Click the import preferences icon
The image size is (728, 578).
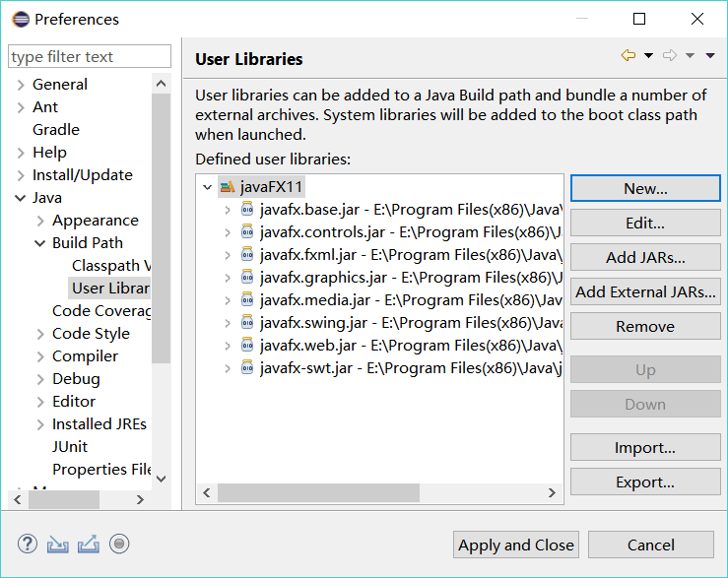coord(58,544)
